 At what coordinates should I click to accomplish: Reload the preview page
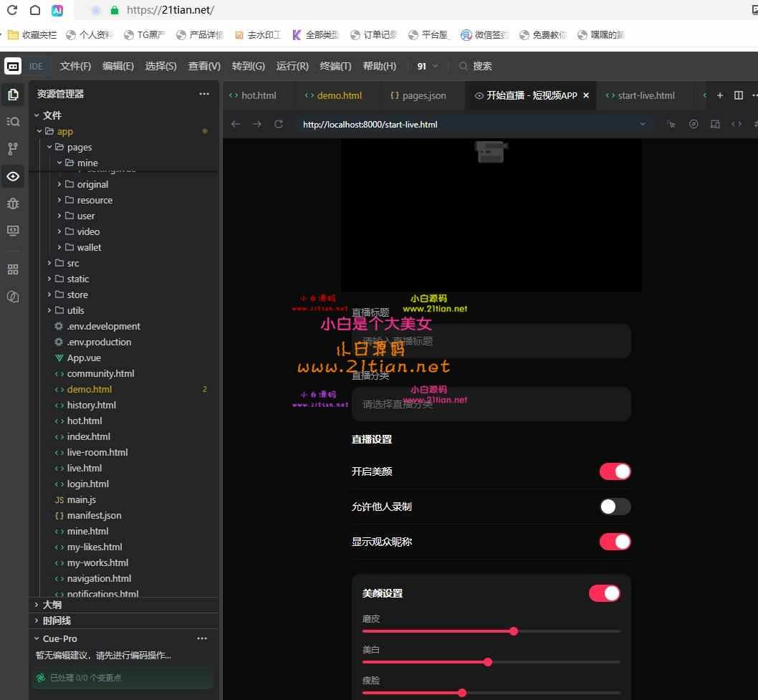[279, 124]
